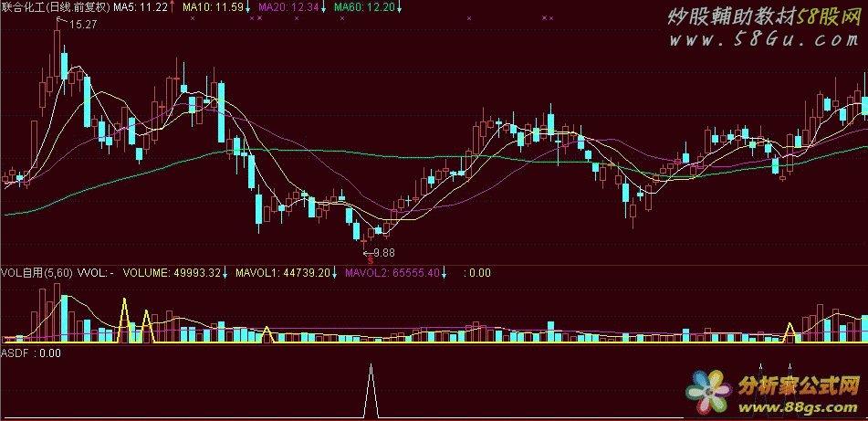The width and height of the screenshot is (868, 421).
Task: Click the down arrow next to MAVOL2 value
Action: [x=445, y=272]
